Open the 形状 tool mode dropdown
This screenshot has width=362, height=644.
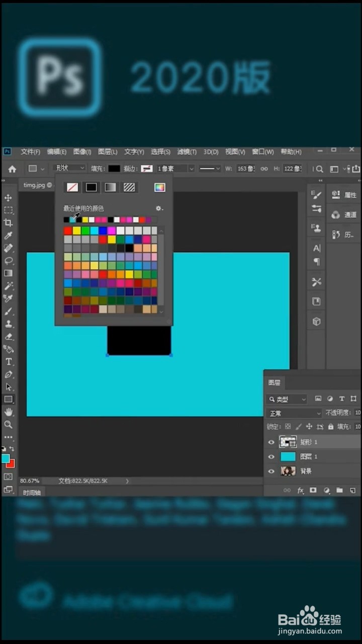[69, 169]
